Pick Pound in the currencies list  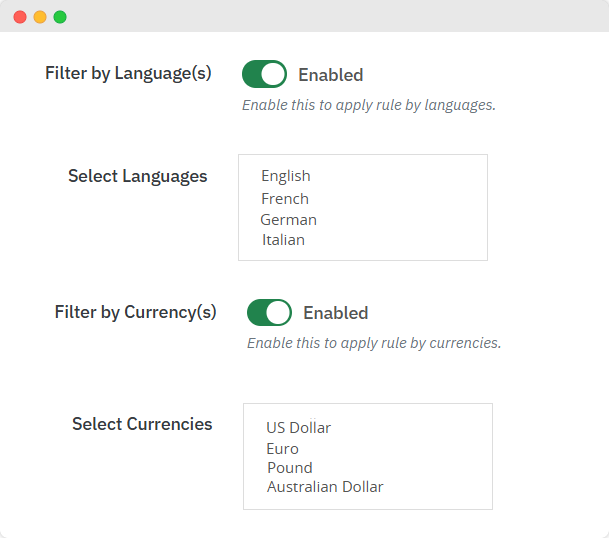[x=290, y=468]
